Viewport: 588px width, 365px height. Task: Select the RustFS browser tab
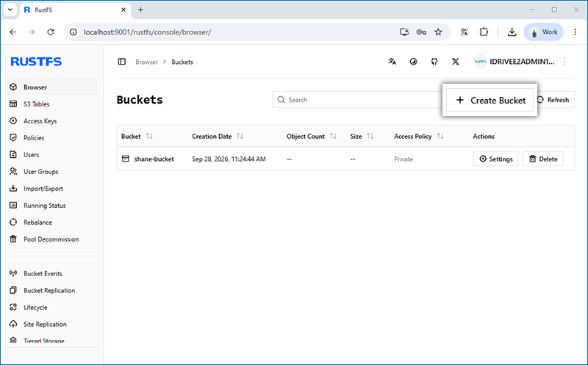click(75, 10)
